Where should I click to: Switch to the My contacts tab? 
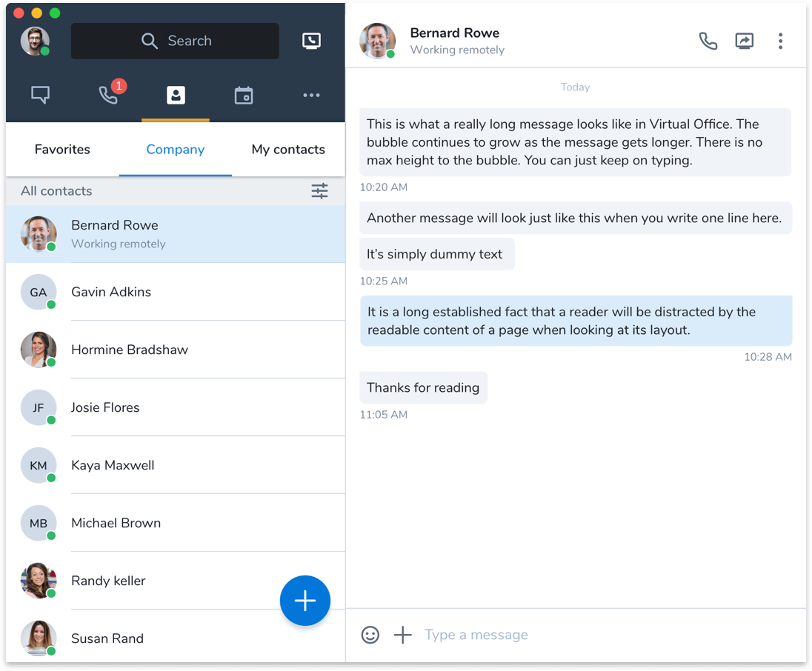[288, 150]
